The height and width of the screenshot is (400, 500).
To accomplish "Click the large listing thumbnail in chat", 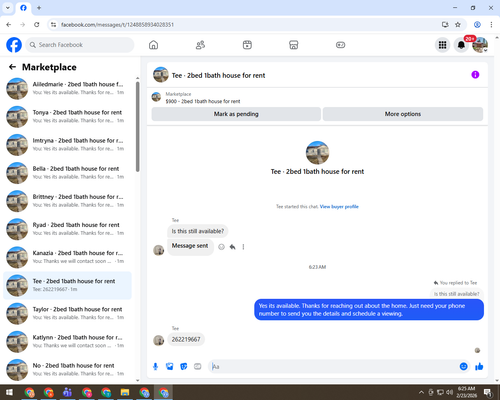I will click(317, 153).
